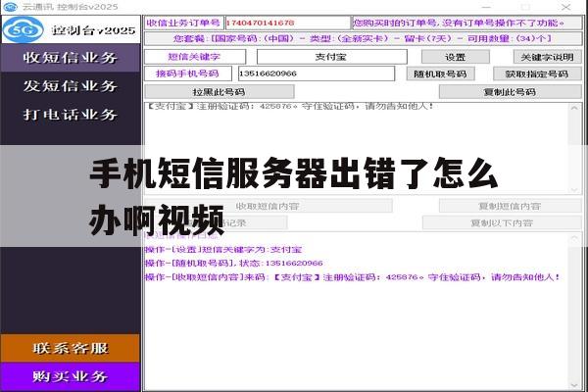This screenshot has width=588, height=392.
Task: Click 购买业务 purple button
Action: click(x=71, y=376)
